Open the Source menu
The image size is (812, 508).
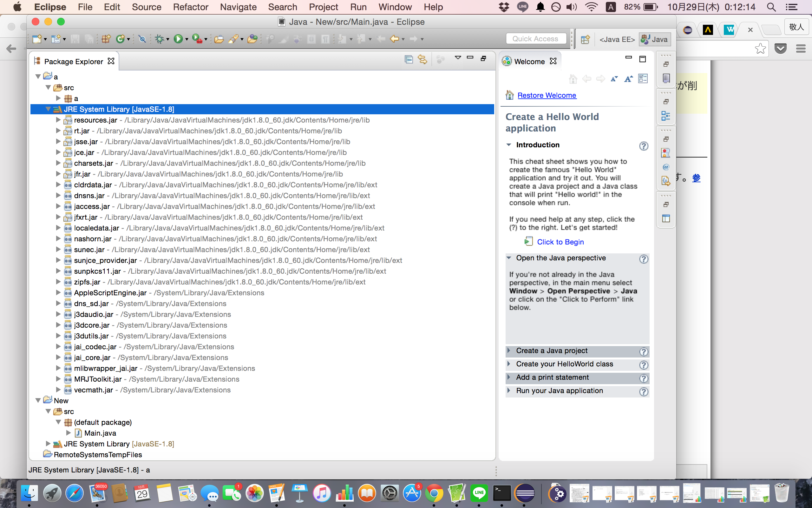click(x=146, y=7)
